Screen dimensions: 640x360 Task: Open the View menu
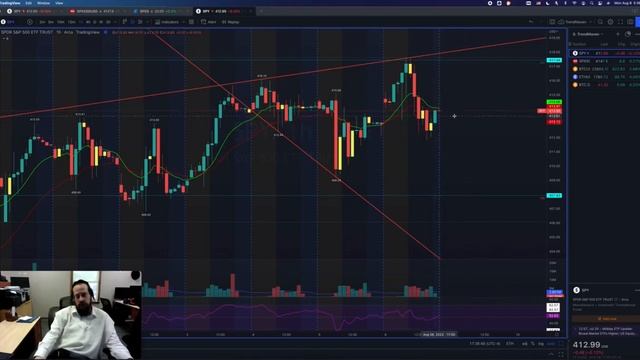point(59,3)
